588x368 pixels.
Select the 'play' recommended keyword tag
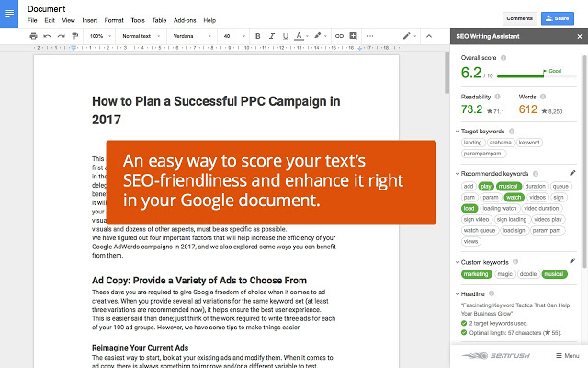click(486, 186)
